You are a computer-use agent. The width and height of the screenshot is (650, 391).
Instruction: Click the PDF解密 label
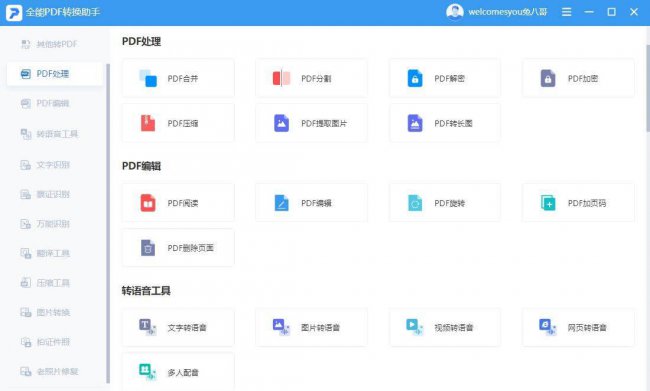[450, 79]
